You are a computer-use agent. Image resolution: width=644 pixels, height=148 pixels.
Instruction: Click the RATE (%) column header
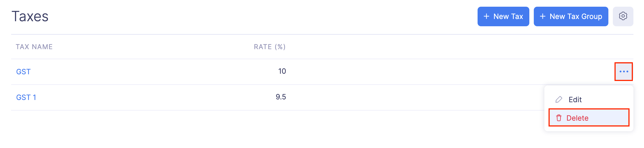pyautogui.click(x=269, y=47)
